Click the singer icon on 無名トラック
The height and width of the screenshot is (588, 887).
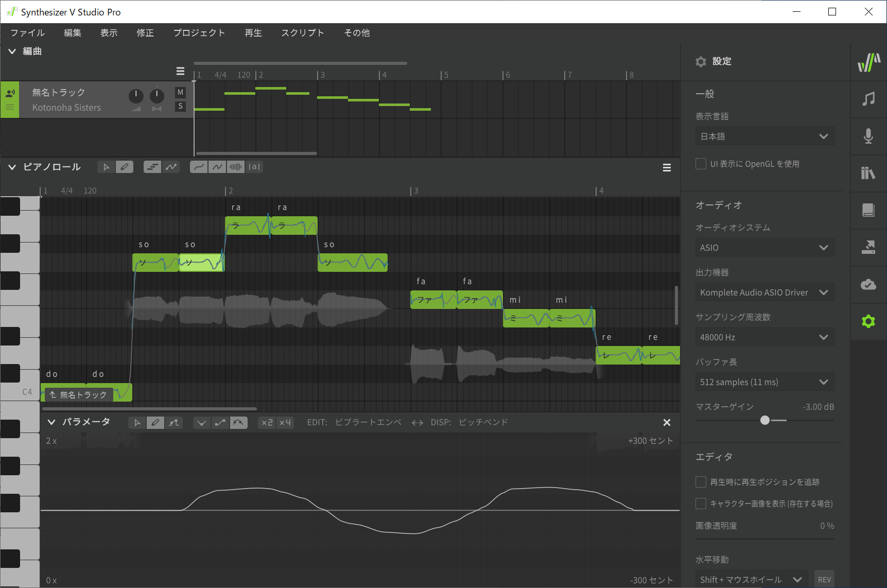(x=10, y=93)
